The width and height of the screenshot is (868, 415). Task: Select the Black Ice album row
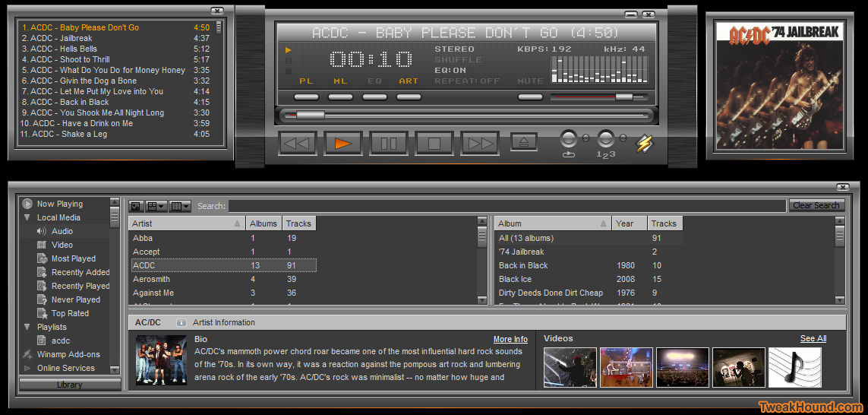click(589, 279)
